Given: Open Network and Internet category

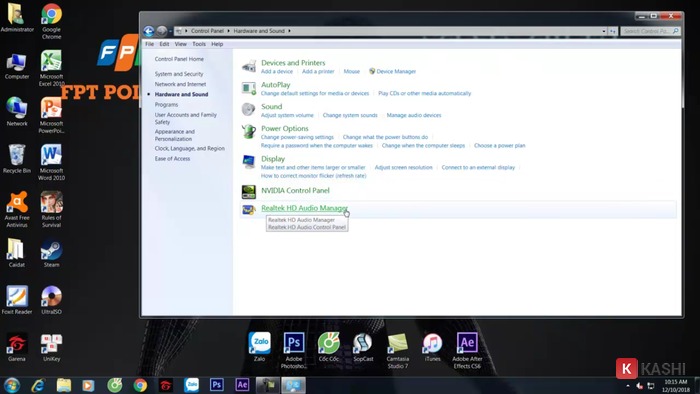Looking at the screenshot, I should (180, 84).
